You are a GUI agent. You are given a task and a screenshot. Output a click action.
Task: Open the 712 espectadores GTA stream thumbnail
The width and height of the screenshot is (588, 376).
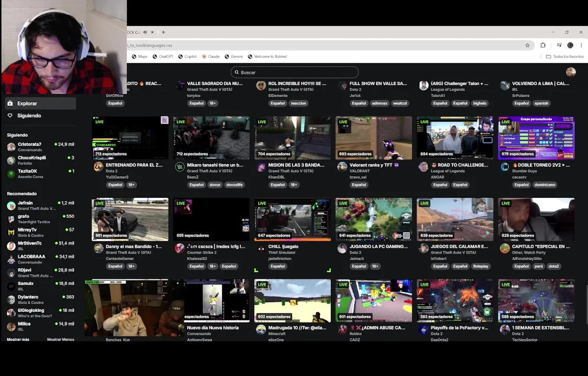click(211, 138)
